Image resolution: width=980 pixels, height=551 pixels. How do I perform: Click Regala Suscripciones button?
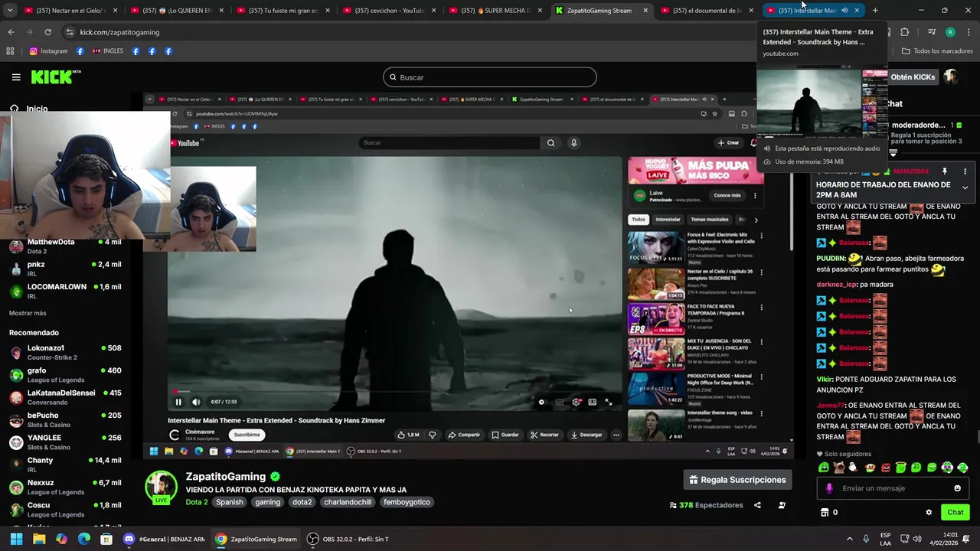pos(737,480)
